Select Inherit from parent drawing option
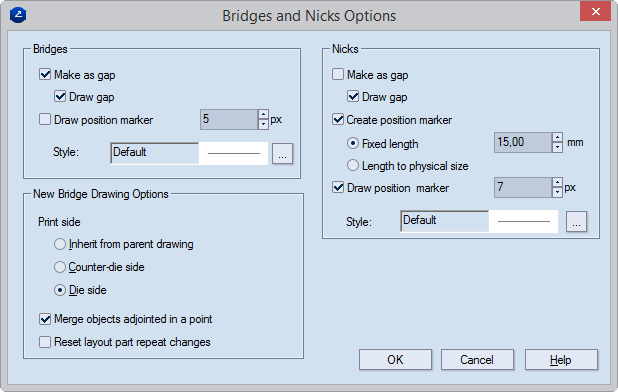This screenshot has height=392, width=618. click(60, 244)
